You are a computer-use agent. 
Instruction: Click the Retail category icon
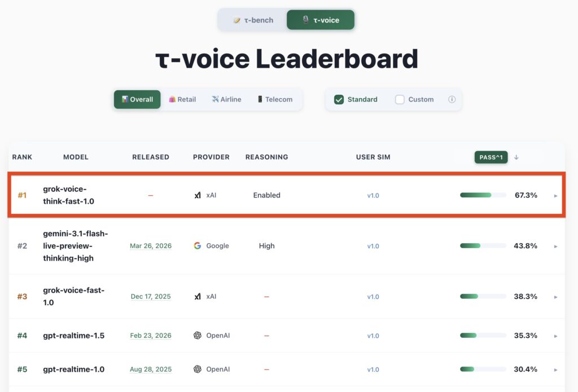tap(172, 99)
